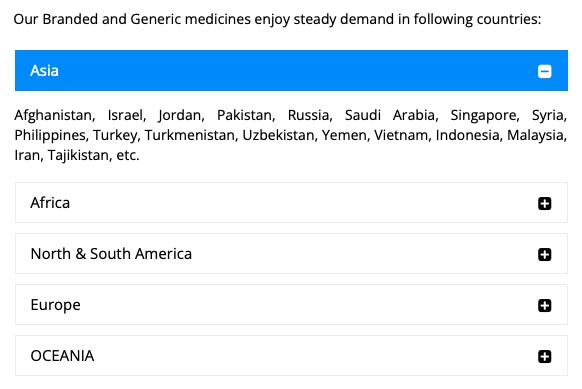Viewport: 582px width, 389px height.
Task: Click the plus icon on Africa row
Action: tap(545, 203)
